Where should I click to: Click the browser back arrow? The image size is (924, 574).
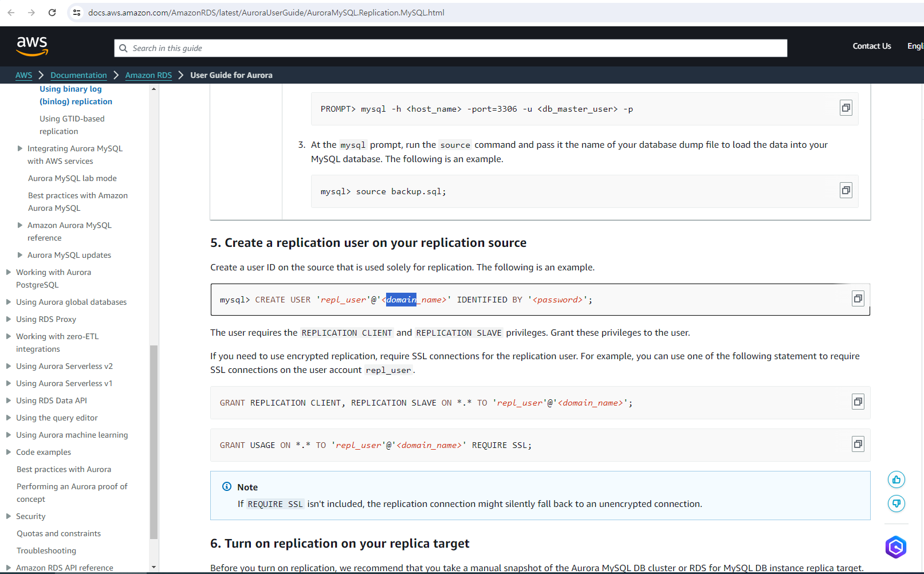[11, 13]
